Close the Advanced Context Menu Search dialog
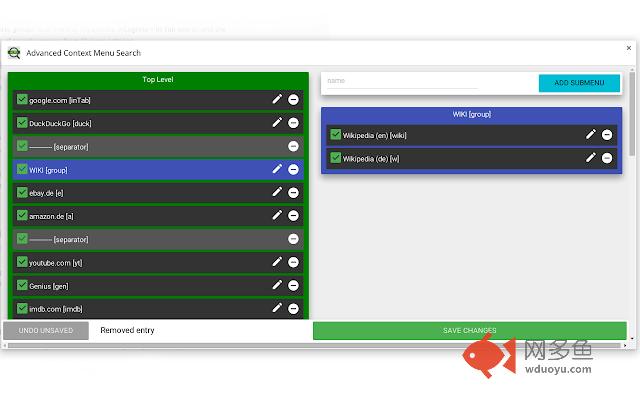This screenshot has height=400, width=640. pos(629,48)
